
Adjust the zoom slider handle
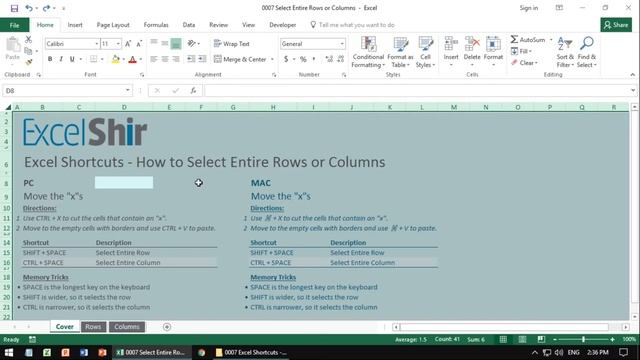[x=583, y=340]
